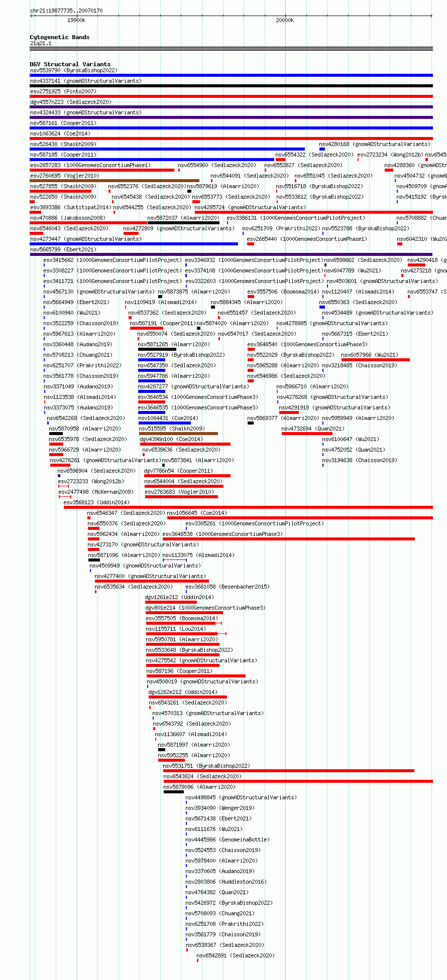447x980 pixels.
Task: Click esv2760695 (Vogler2010) label
Action: click(65, 176)
